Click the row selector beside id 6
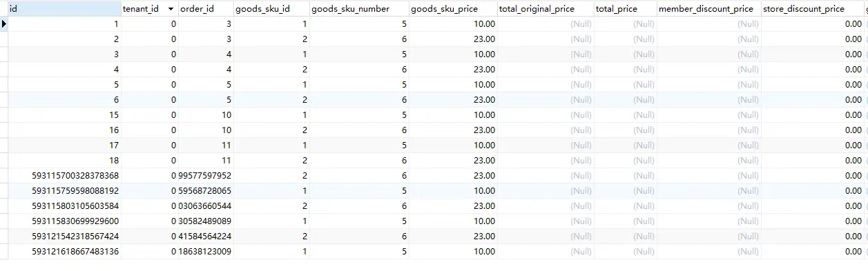 click(x=4, y=99)
